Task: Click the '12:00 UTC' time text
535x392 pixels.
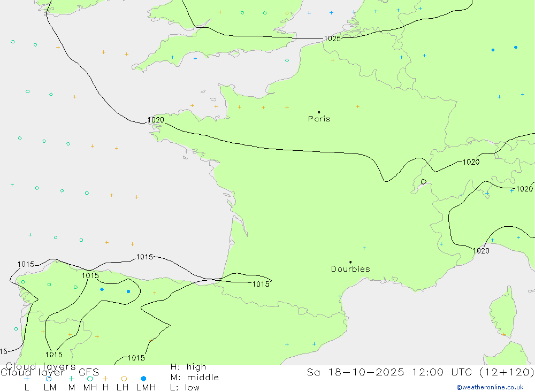Action: (x=443, y=372)
